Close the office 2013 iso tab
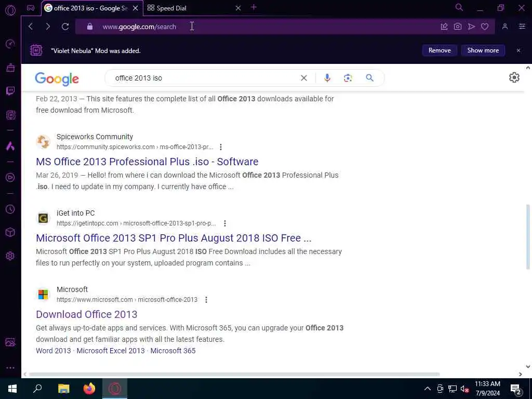Screen dimensions: 532x399 coord(136,8)
